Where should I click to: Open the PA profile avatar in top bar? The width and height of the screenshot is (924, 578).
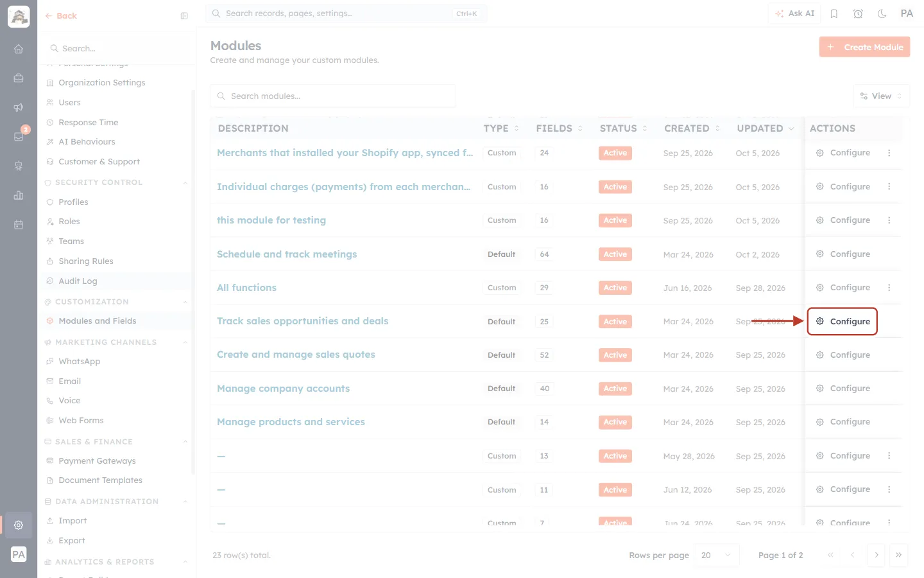(907, 13)
